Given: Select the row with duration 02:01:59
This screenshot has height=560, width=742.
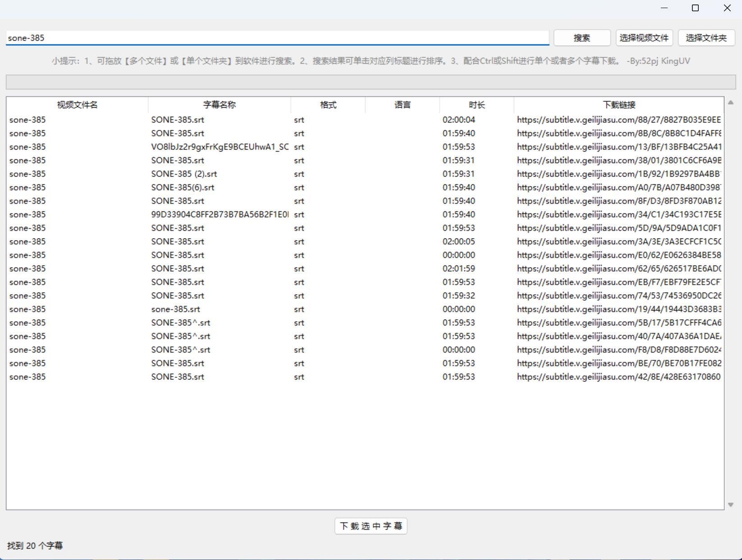Looking at the screenshot, I should click(x=365, y=269).
